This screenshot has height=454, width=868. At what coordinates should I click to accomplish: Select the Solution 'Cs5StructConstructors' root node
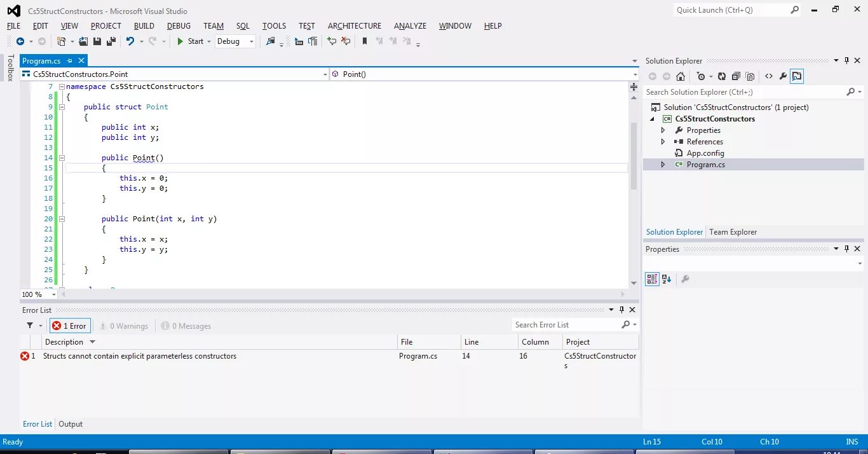click(x=736, y=107)
